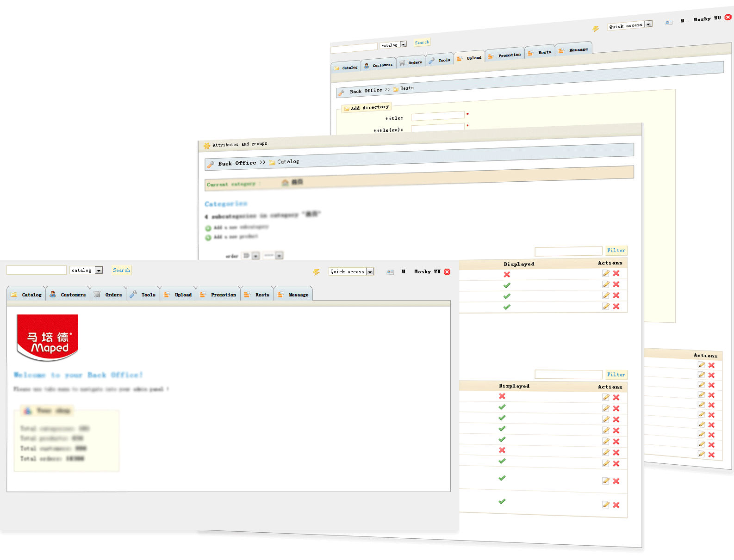Click the Maped logo image

click(47, 338)
